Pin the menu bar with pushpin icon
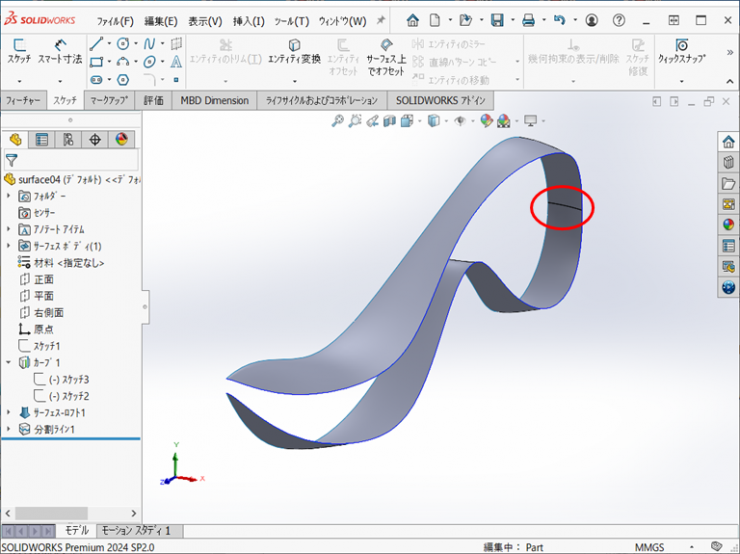This screenshot has width=740, height=554. coord(380,21)
